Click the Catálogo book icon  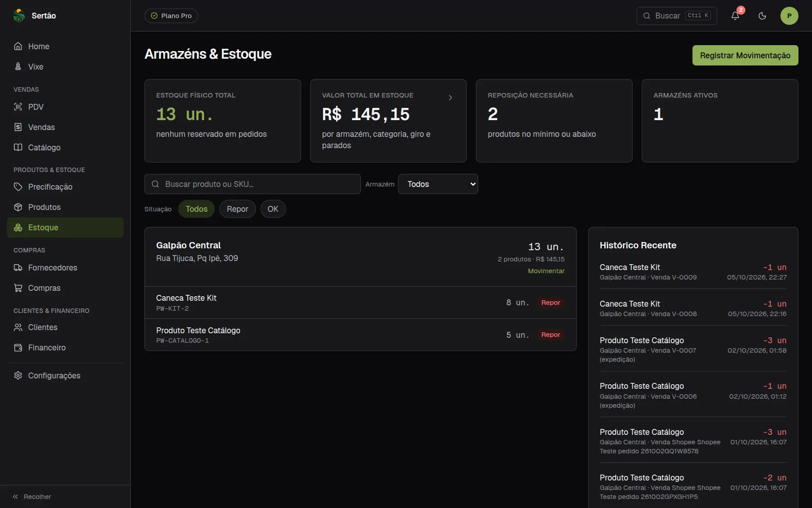tap(18, 148)
